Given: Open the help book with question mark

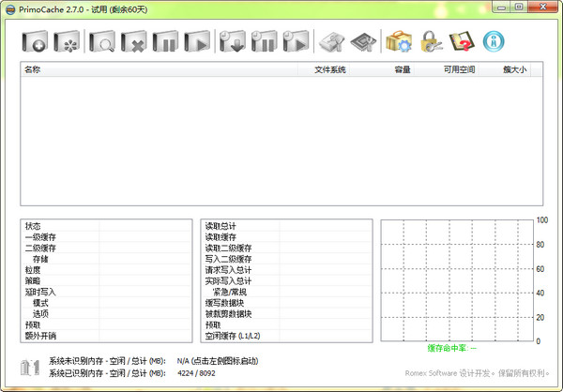Looking at the screenshot, I should coord(462,42).
